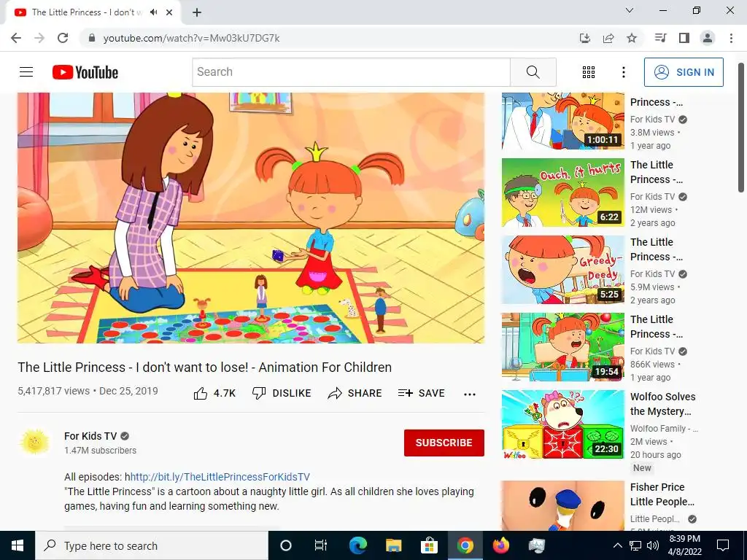Launch Firefox from taskbar
The image size is (747, 560).
click(x=500, y=545)
